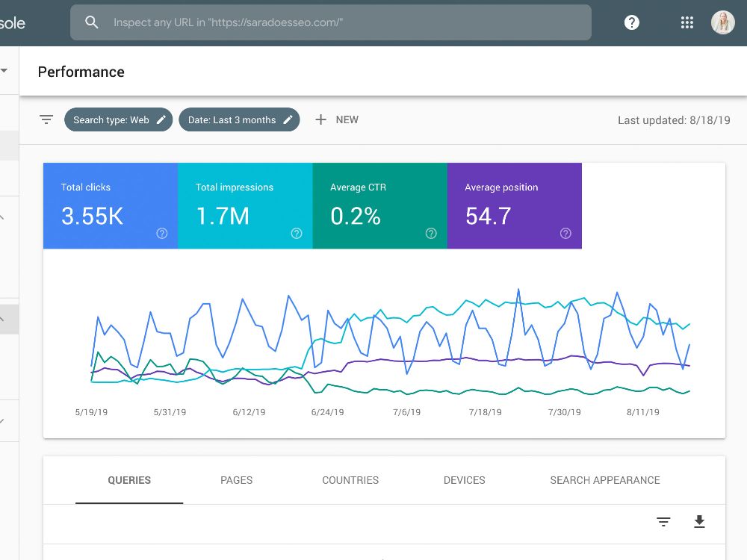The width and height of the screenshot is (747, 560).
Task: Open the Google apps grid icon
Action: click(x=687, y=22)
